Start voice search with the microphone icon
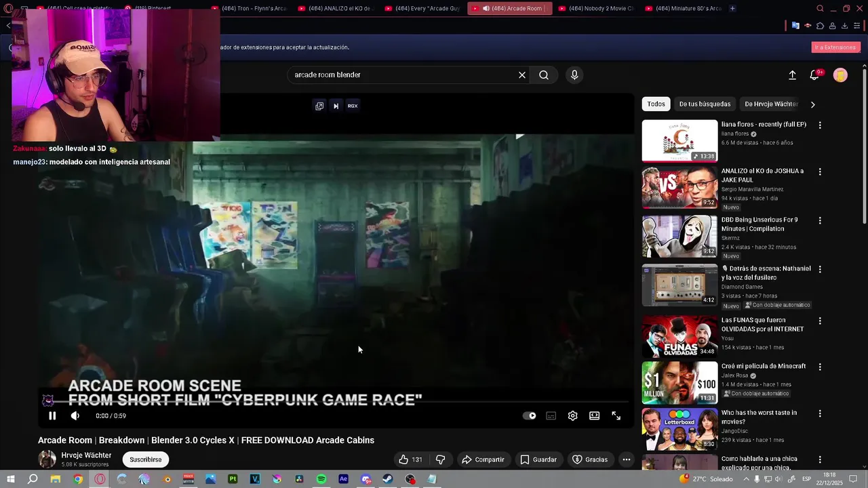This screenshot has width=868, height=488. tap(574, 75)
